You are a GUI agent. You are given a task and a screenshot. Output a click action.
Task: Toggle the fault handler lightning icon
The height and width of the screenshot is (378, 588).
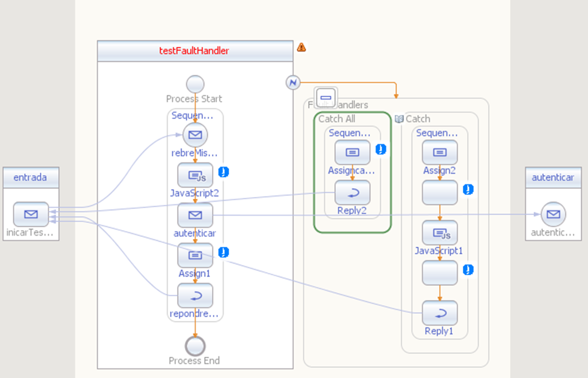pyautogui.click(x=293, y=83)
